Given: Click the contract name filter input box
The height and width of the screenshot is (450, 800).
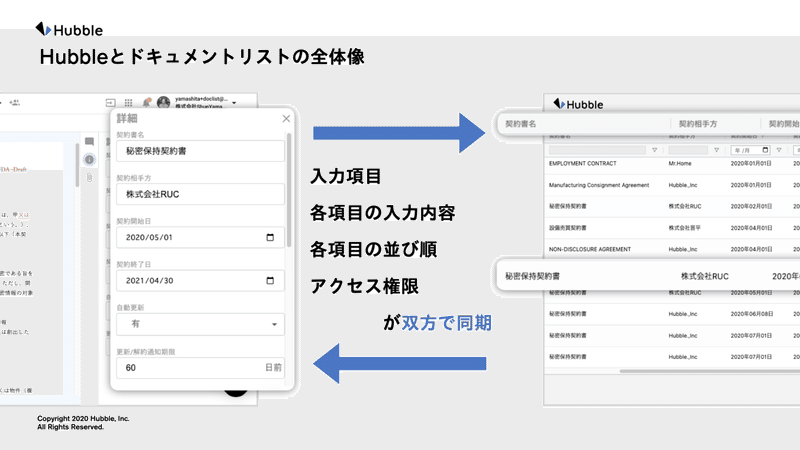Looking at the screenshot, I should [597, 150].
